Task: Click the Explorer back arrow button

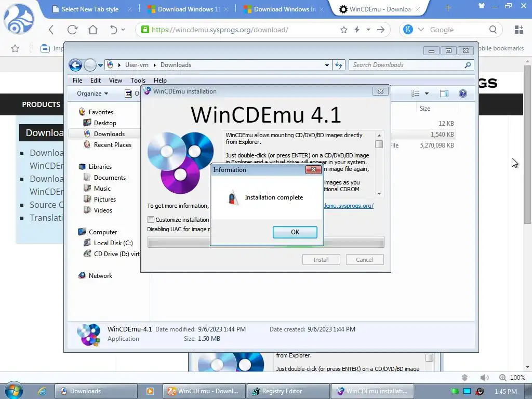Action: (x=75, y=65)
